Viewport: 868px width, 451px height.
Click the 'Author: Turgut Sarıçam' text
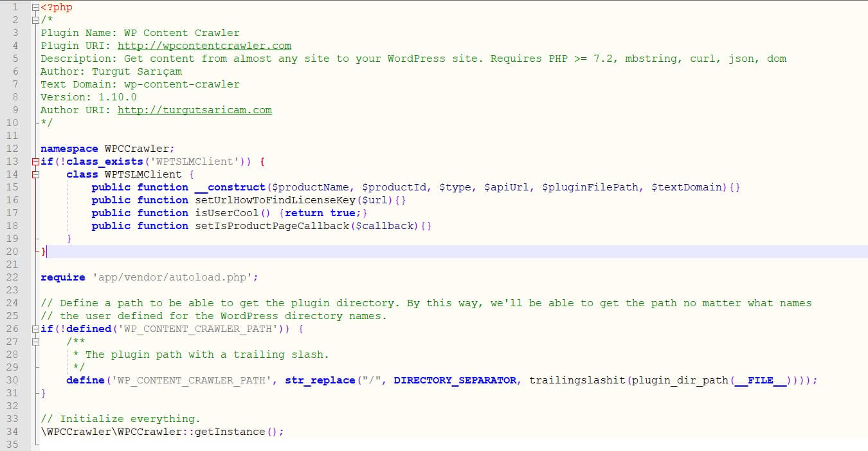click(111, 71)
